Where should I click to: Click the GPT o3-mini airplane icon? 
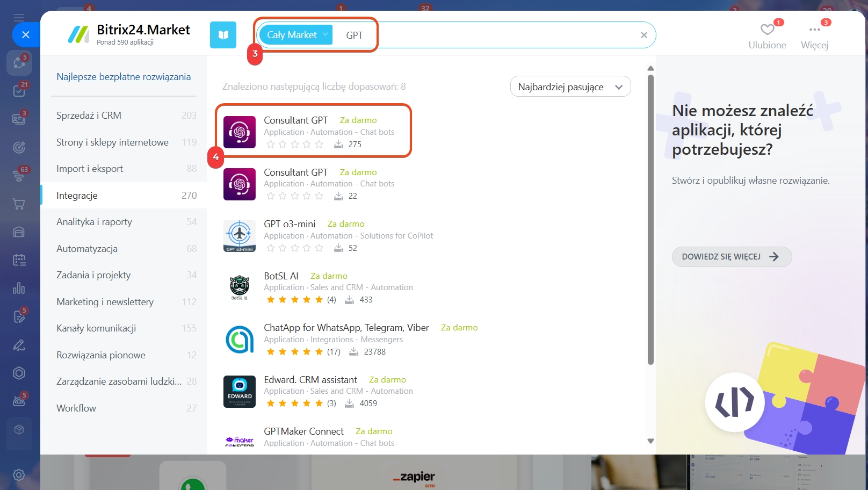[x=240, y=236]
